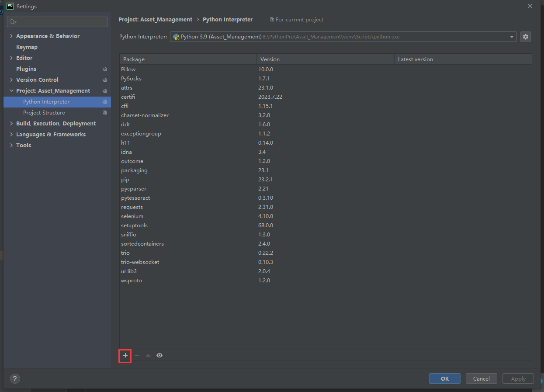Select the Pillow package row
544x392 pixels.
pyautogui.click(x=326, y=69)
